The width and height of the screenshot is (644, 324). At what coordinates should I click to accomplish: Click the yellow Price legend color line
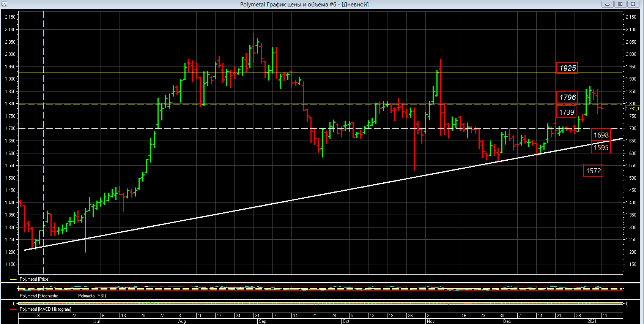[13, 279]
